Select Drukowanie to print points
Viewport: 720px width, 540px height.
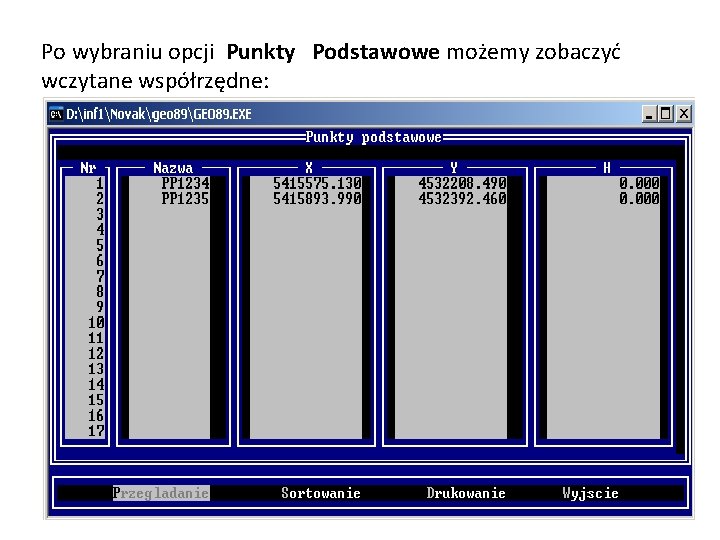466,493
